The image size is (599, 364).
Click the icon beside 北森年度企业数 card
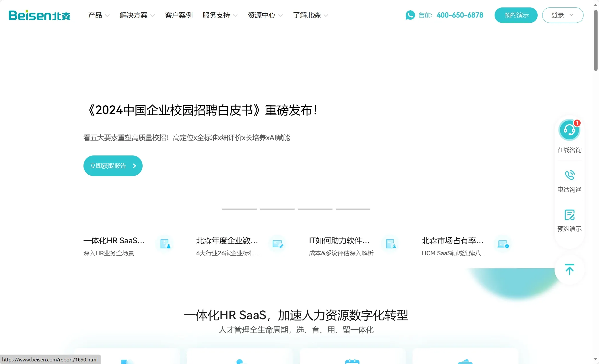278,244
